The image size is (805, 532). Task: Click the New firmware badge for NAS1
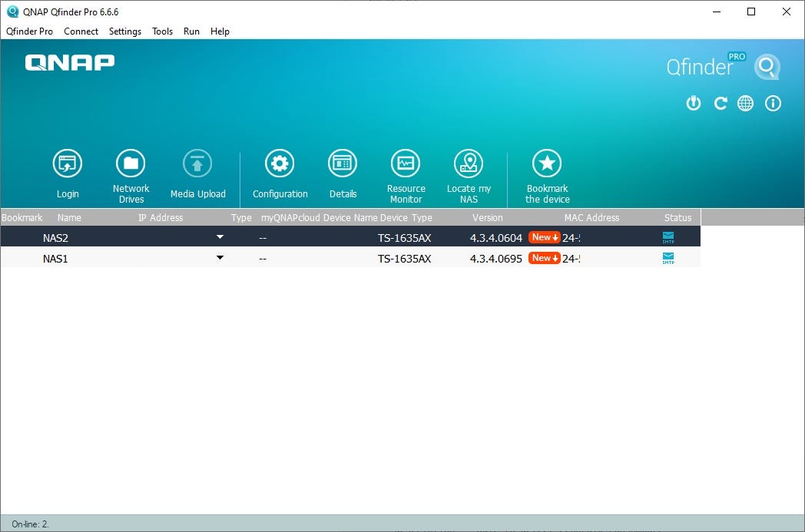544,259
